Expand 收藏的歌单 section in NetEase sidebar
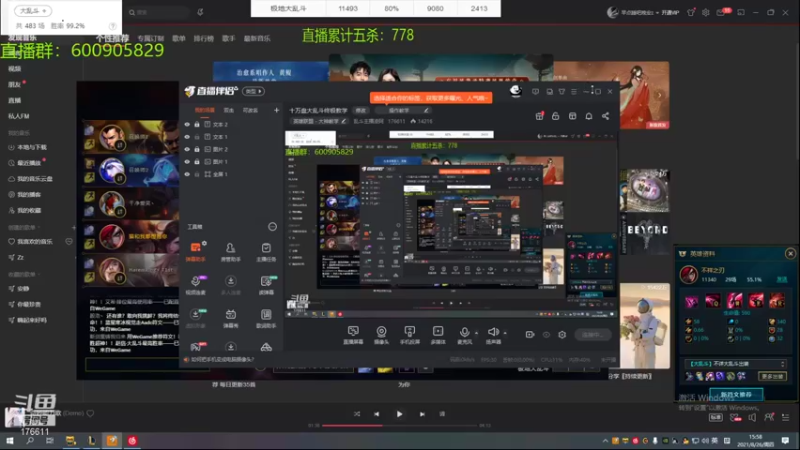Screen dimensions: 800x450 (23, 274)
